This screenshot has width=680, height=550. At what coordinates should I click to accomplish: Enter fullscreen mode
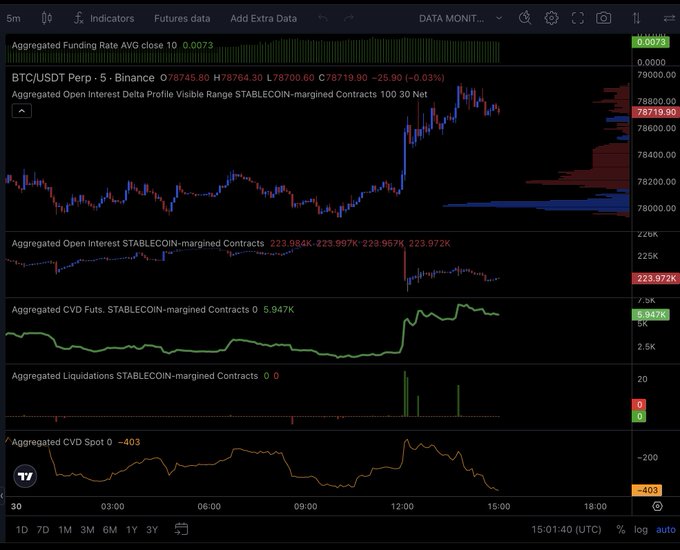(x=578, y=18)
